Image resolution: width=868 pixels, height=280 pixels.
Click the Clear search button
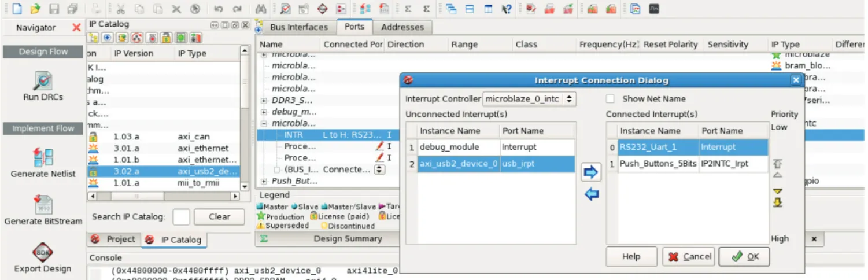[219, 217]
